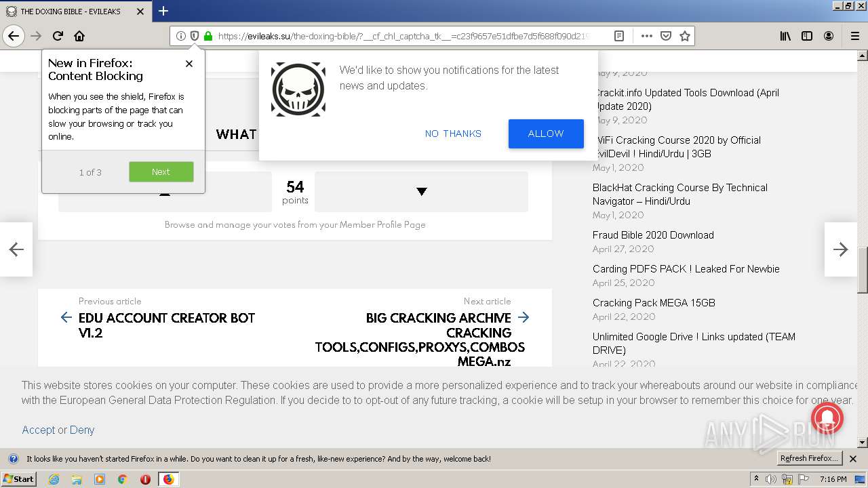Open Chrome from the taskbar
This screenshot has height=488, width=868.
[122, 479]
